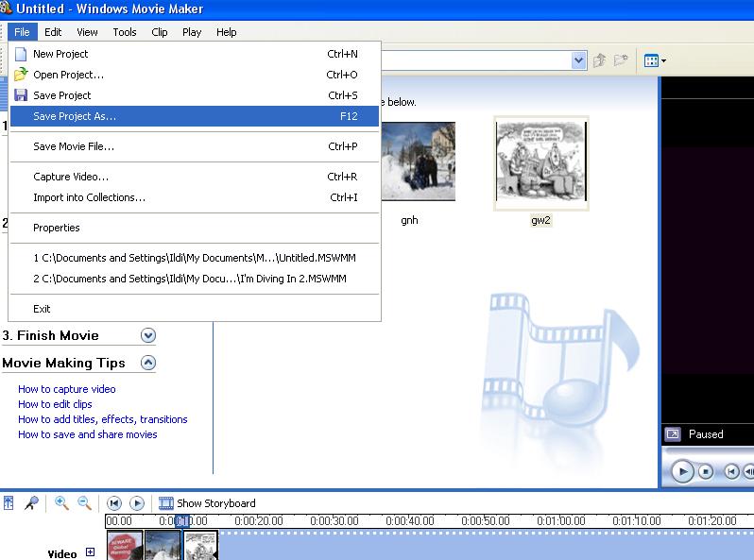754x560 pixels.
Task: Open the Edit menu
Action: [53, 32]
